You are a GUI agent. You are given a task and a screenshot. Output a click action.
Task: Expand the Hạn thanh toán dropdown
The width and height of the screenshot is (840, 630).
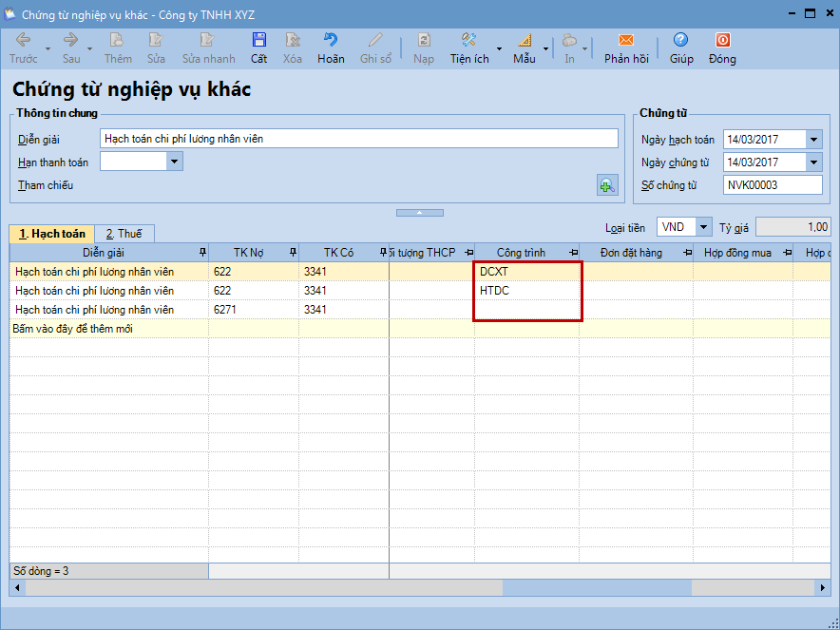pyautogui.click(x=174, y=162)
